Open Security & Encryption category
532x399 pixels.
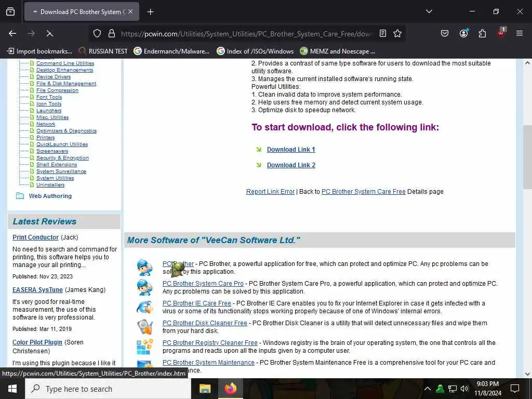click(x=62, y=158)
